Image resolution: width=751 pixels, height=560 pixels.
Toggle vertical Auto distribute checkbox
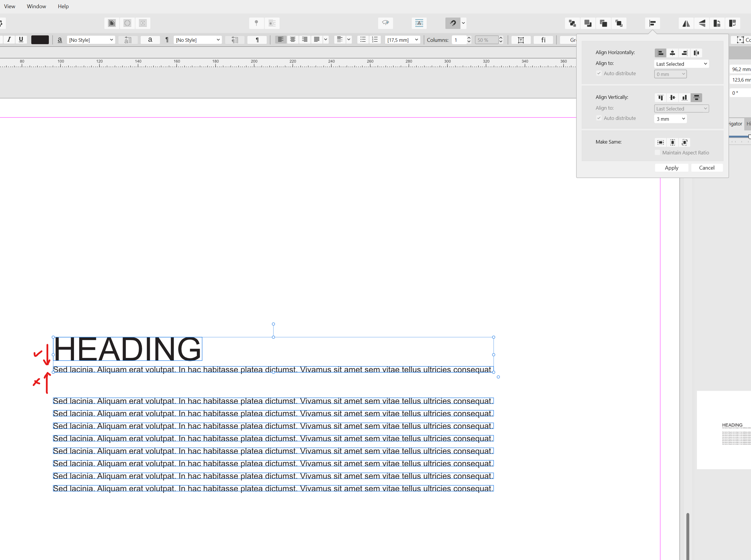[x=599, y=118]
